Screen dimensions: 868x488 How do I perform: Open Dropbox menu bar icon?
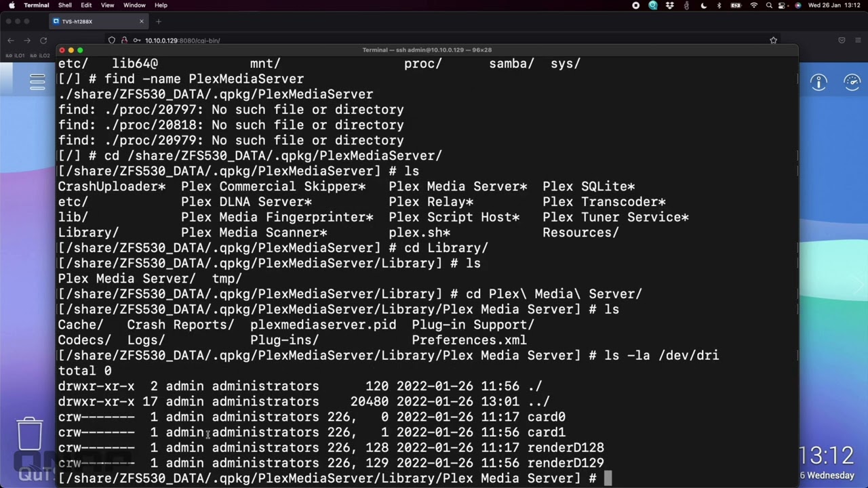click(x=670, y=5)
